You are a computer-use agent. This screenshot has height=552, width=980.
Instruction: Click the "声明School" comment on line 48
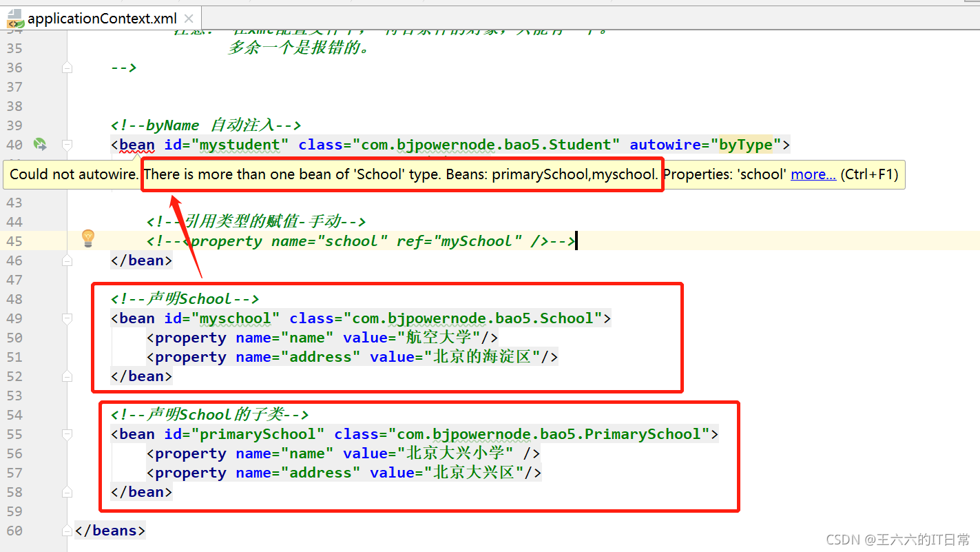pos(185,299)
